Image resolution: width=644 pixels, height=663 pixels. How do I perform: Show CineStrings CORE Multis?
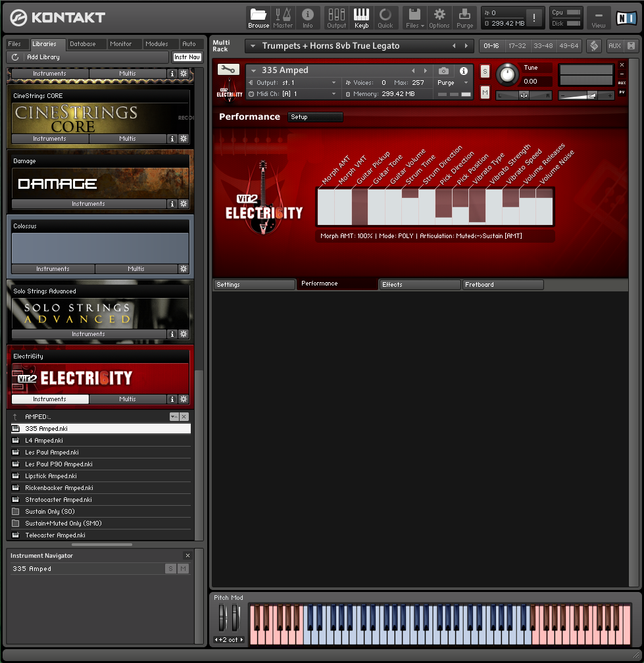point(127,139)
